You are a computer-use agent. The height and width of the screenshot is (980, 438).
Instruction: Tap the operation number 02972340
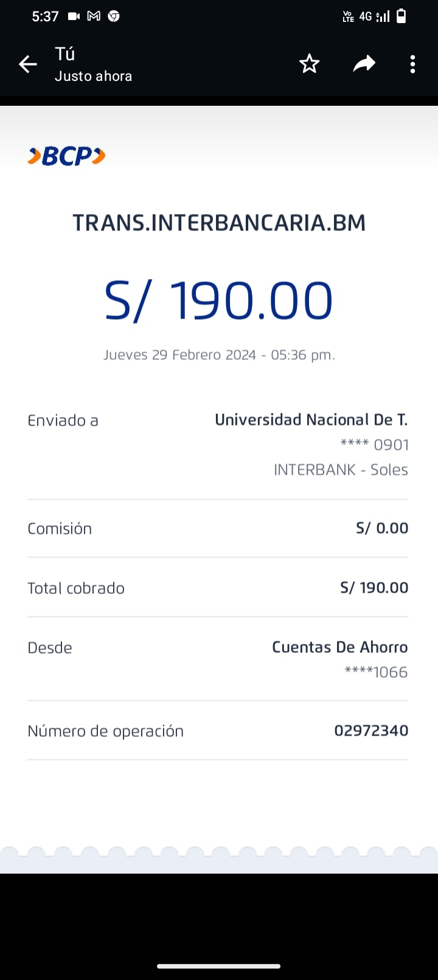pyautogui.click(x=371, y=730)
